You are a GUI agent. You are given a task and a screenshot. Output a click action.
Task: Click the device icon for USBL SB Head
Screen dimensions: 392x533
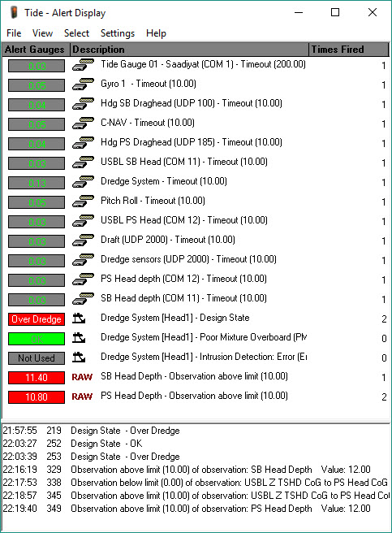pos(83,162)
